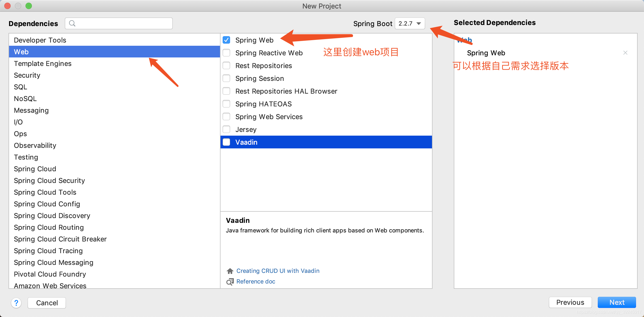The width and height of the screenshot is (644, 317).
Task: Choose the Template Engines category
Action: tap(115, 63)
